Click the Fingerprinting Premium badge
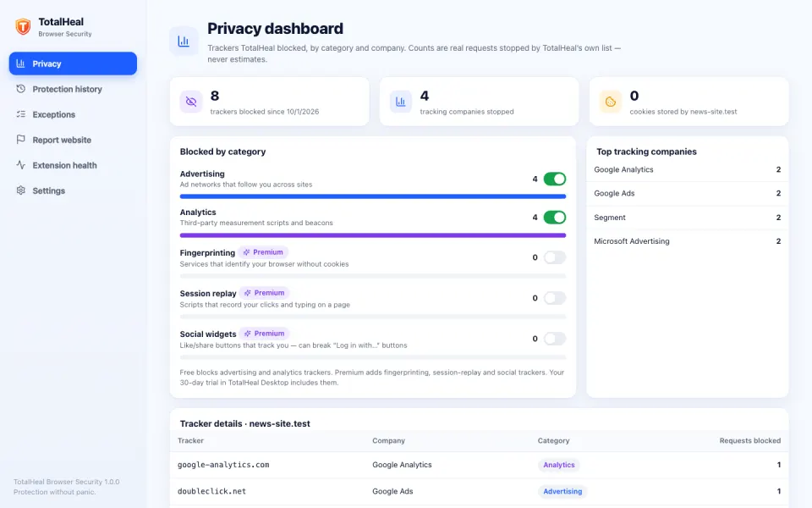This screenshot has width=812, height=508. [x=263, y=252]
